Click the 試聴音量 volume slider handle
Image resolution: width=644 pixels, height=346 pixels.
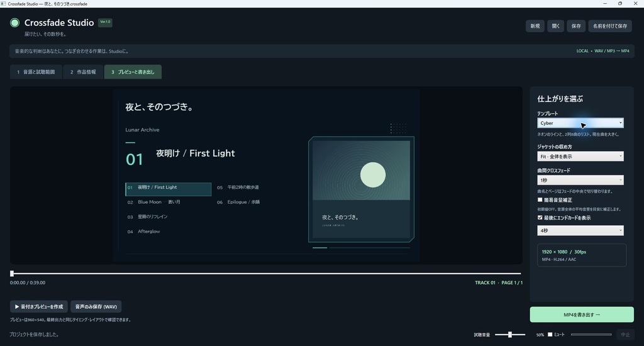click(509, 335)
